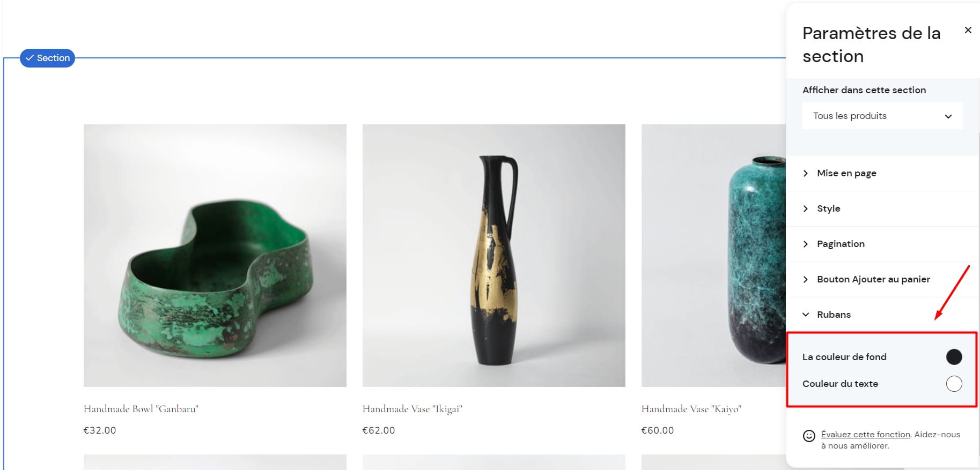Click the €62.00 price text

point(379,430)
